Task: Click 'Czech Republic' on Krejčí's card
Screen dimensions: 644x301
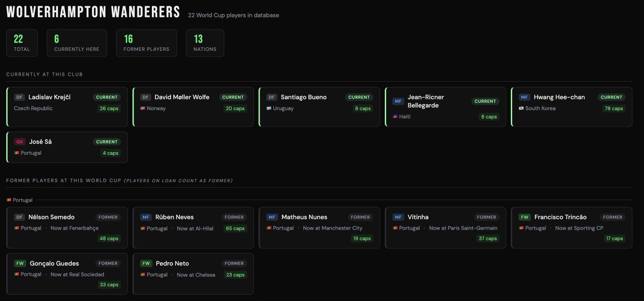Action: click(33, 108)
